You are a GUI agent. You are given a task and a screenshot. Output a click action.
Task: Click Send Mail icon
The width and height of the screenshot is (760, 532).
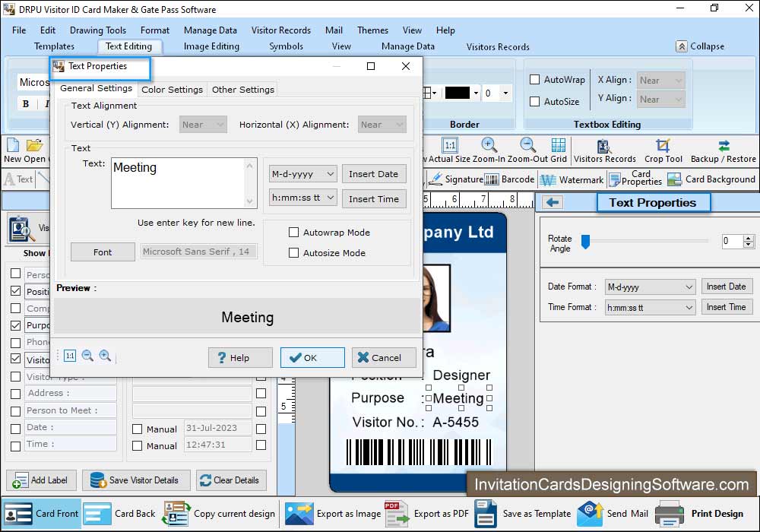(590, 514)
